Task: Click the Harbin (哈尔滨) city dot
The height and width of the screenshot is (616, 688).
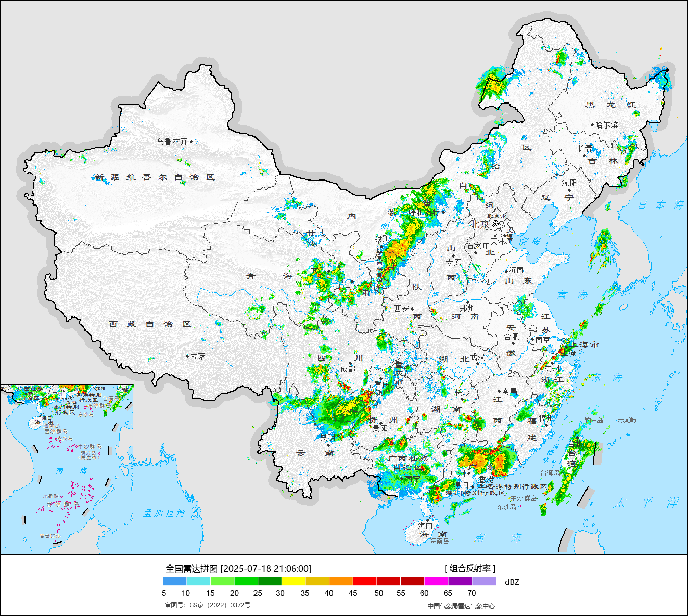Action: pos(592,124)
